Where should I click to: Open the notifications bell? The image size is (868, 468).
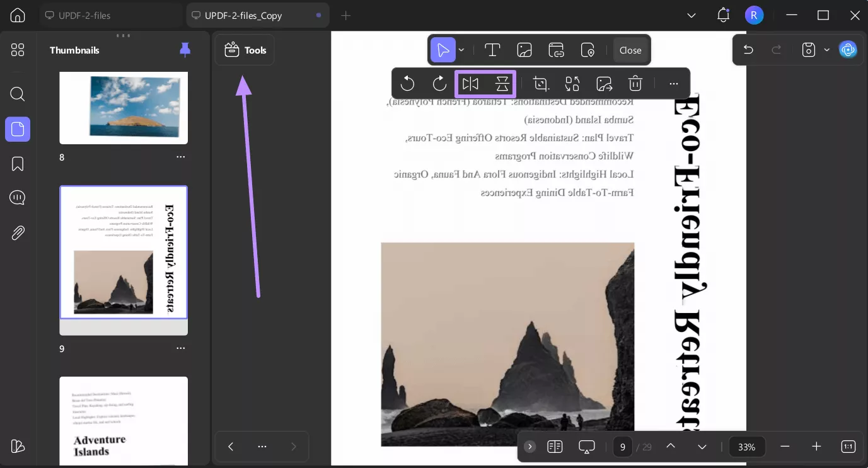tap(723, 15)
